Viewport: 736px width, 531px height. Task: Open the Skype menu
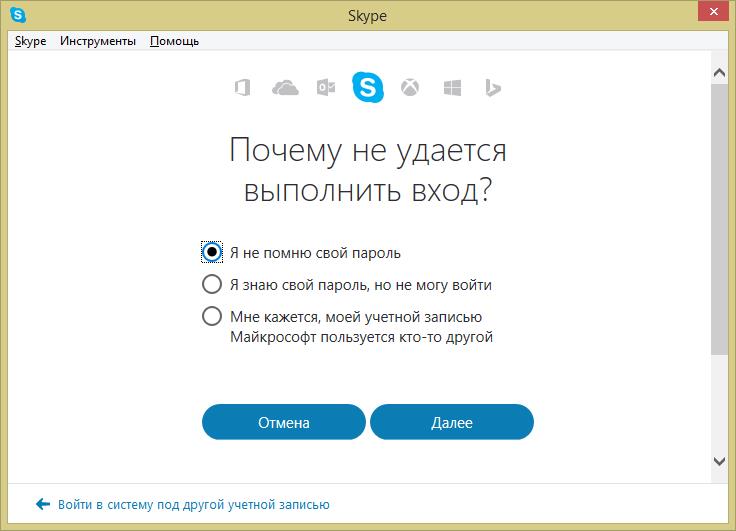(x=31, y=41)
